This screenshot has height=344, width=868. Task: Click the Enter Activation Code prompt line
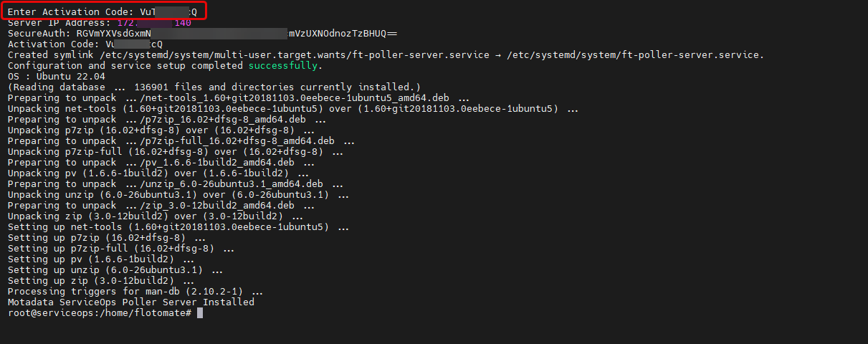[102, 11]
